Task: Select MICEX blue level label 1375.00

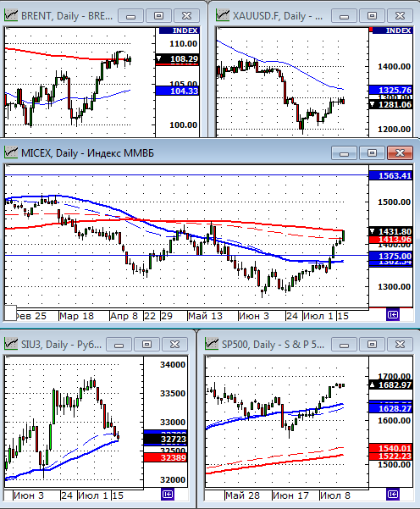Action: (391, 256)
